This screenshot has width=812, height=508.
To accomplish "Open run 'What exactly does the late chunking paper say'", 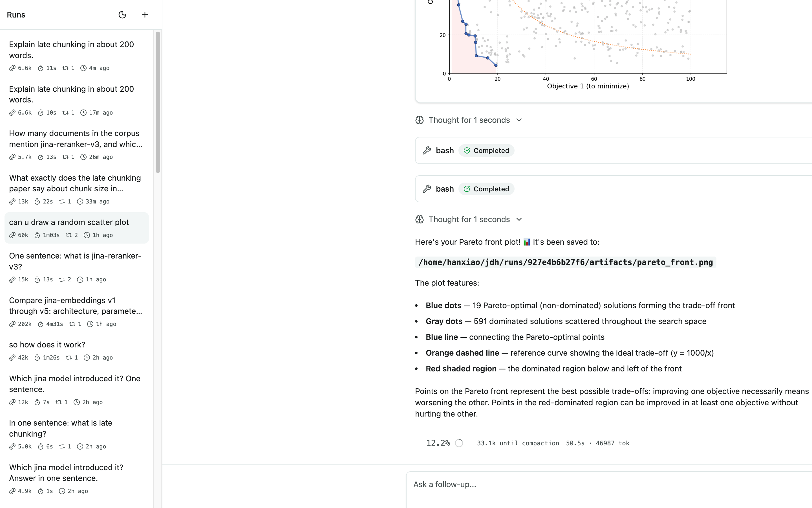I will (x=76, y=189).
